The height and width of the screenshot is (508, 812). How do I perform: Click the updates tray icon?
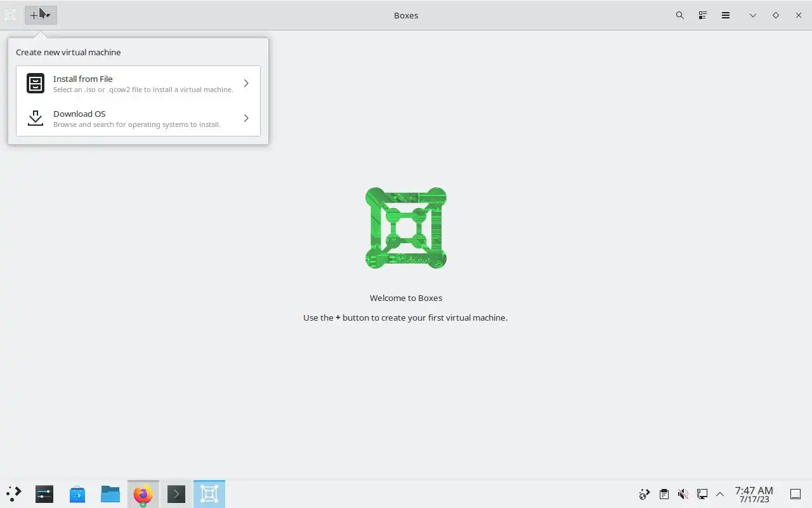click(645, 494)
